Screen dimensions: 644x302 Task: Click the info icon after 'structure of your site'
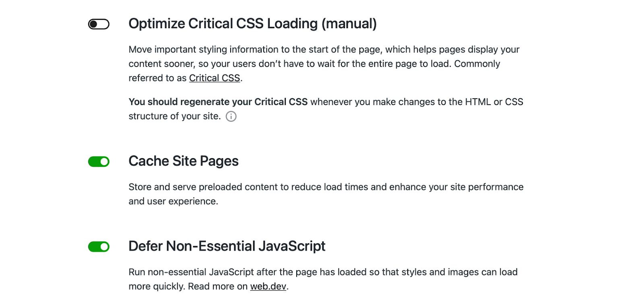tap(231, 116)
